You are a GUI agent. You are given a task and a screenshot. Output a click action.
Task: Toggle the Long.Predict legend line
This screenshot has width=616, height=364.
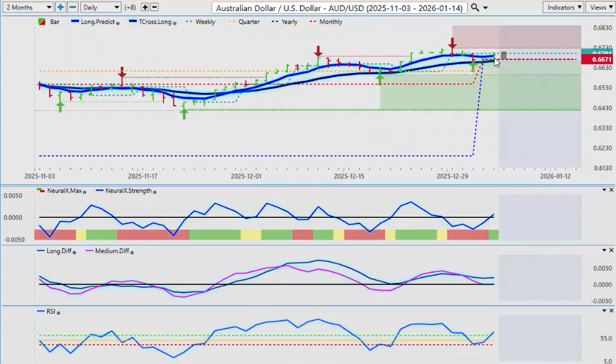click(x=95, y=22)
